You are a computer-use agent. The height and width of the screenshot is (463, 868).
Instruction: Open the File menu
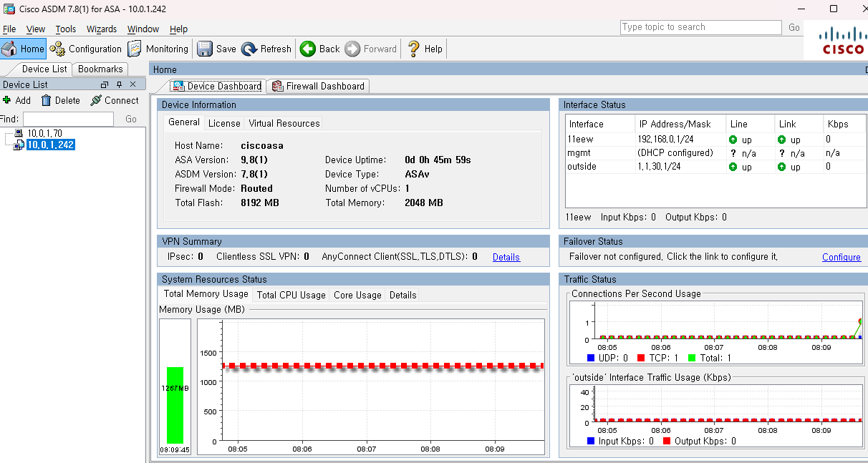pyautogui.click(x=9, y=29)
